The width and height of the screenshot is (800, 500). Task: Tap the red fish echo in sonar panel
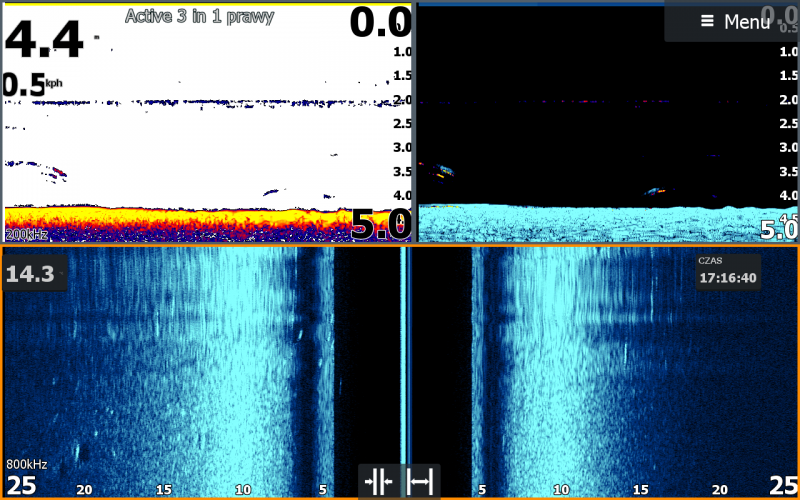[x=59, y=173]
